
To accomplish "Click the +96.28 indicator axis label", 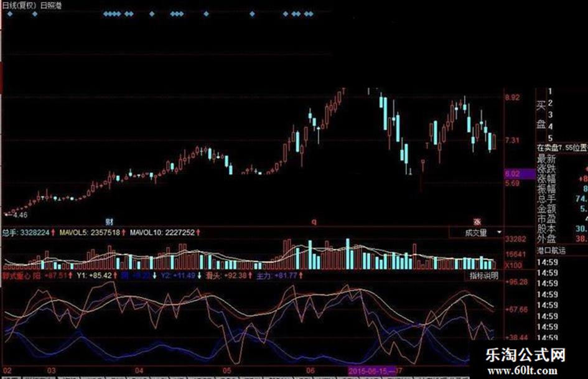I will pyautogui.click(x=516, y=282).
